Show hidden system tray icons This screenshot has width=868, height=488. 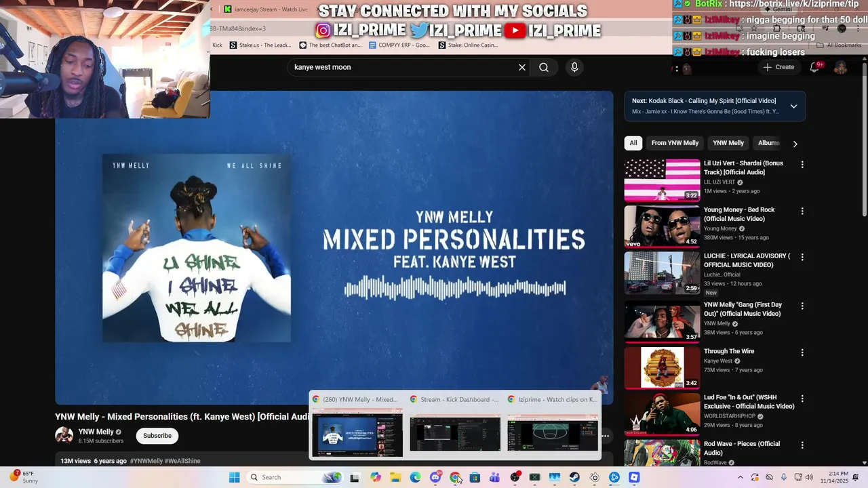pyautogui.click(x=740, y=477)
